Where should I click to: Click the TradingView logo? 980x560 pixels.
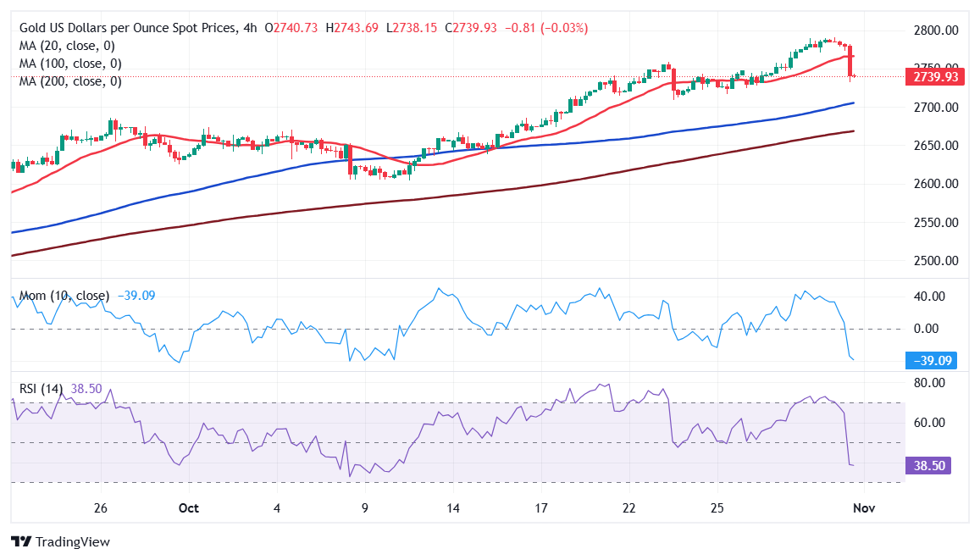tap(60, 541)
